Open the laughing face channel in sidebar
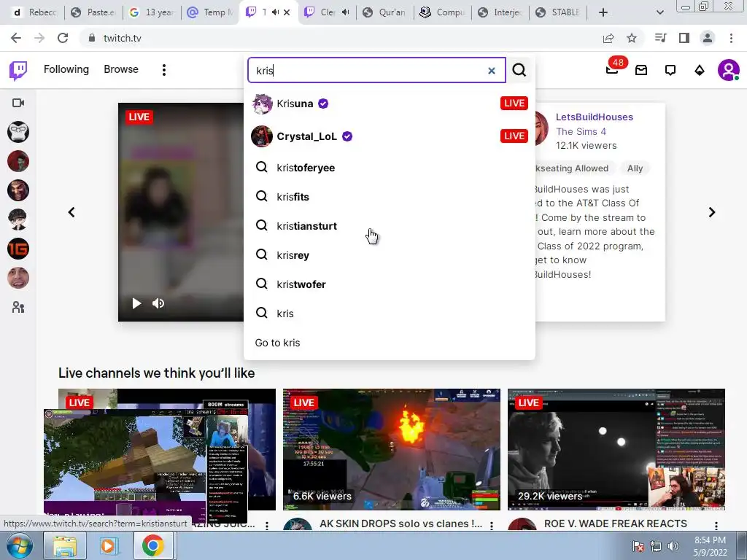 pyautogui.click(x=18, y=278)
